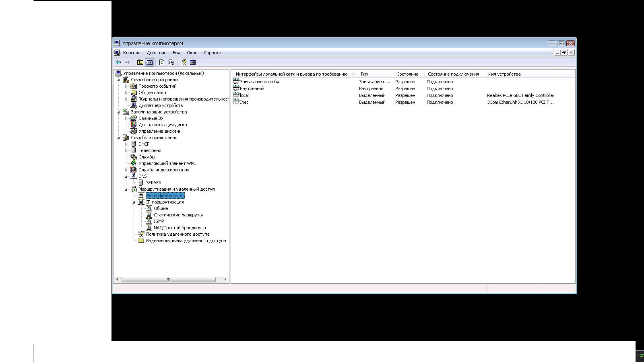The image size is (644, 362).
Task: Restore the inner console child window
Action: (564, 53)
